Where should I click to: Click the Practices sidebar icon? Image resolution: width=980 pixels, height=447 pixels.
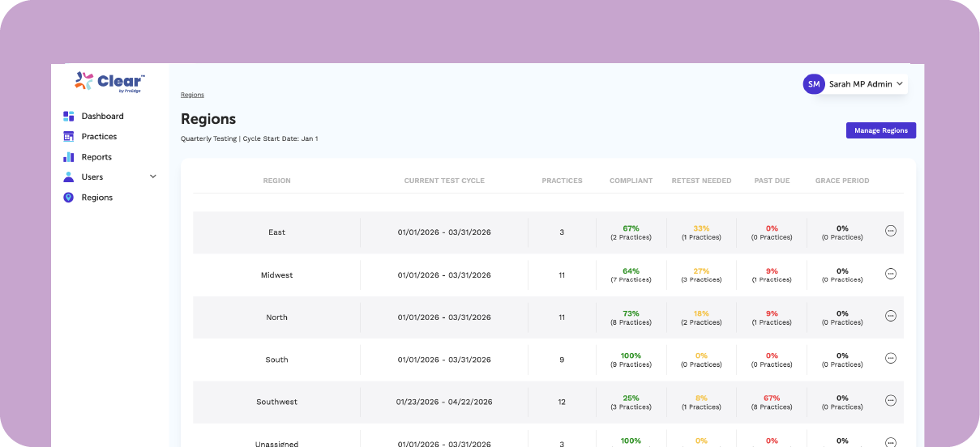click(69, 137)
